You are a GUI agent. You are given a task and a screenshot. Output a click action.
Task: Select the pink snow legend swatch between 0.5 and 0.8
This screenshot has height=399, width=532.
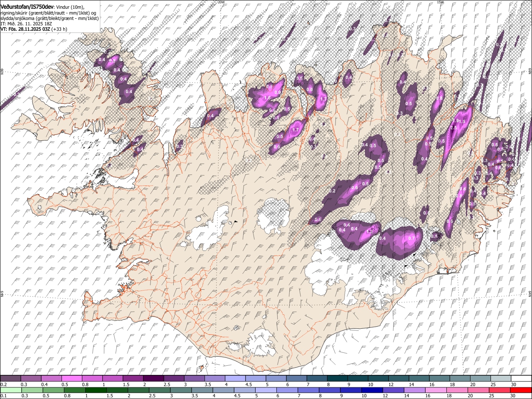[71, 379]
